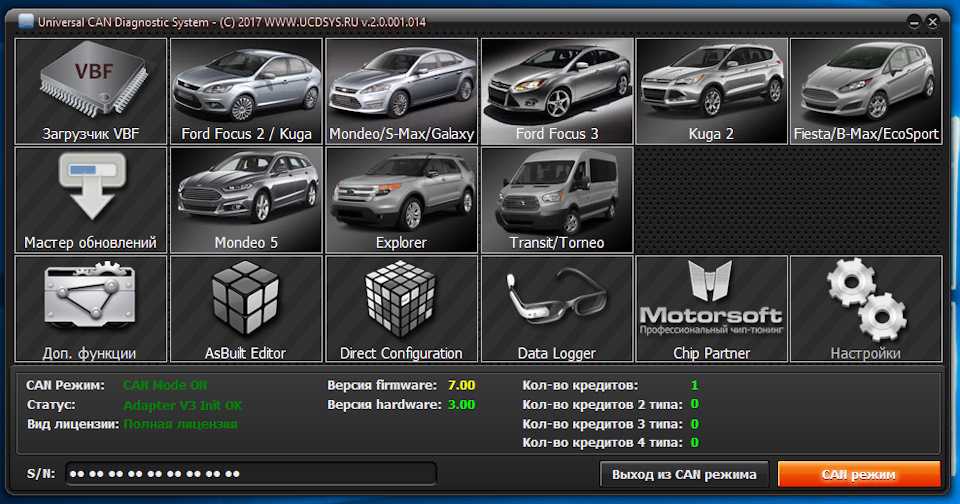960x504 pixels.
Task: Click the CAN Режим label
Action: coord(66,385)
